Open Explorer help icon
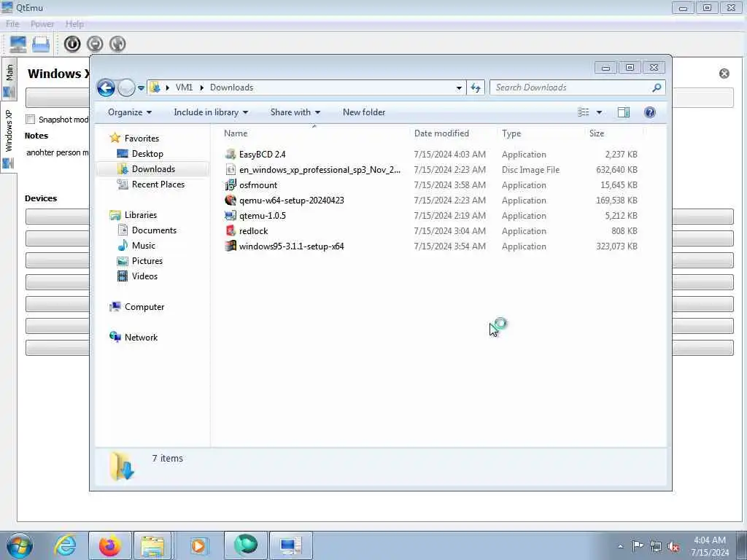This screenshot has width=747, height=560. pos(650,112)
